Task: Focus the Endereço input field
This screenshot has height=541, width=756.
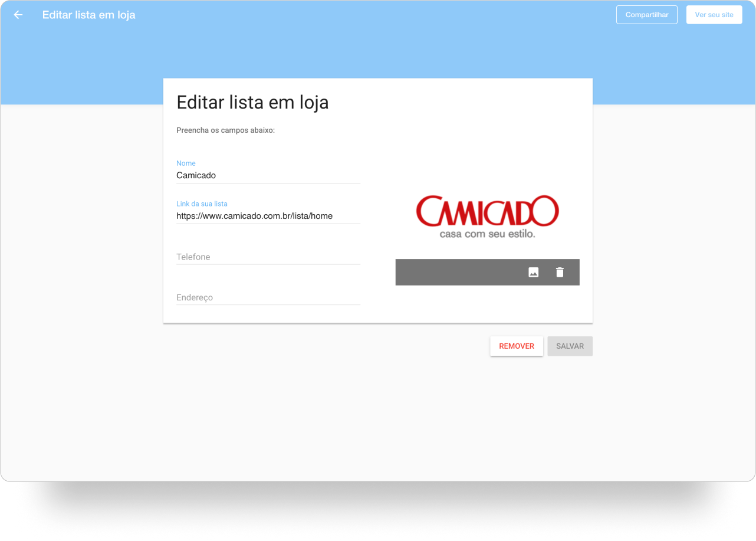Action: click(x=268, y=298)
